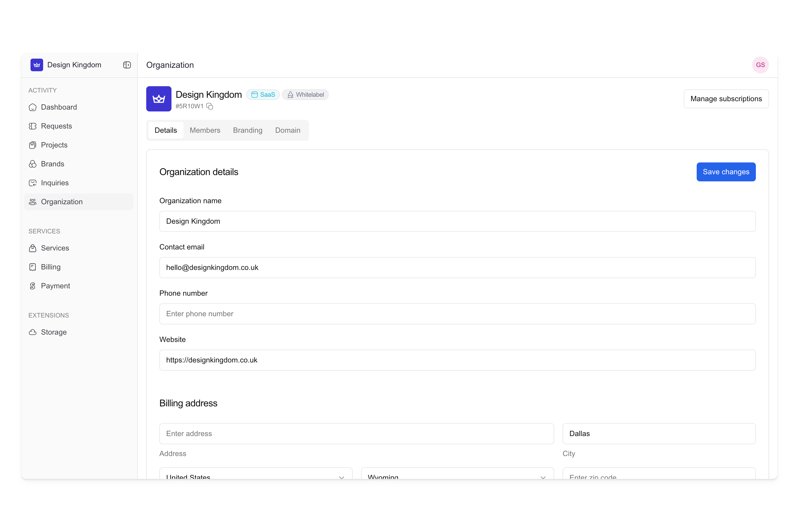
Task: Click the organization ID text #5R10W1
Action: pyautogui.click(x=189, y=106)
